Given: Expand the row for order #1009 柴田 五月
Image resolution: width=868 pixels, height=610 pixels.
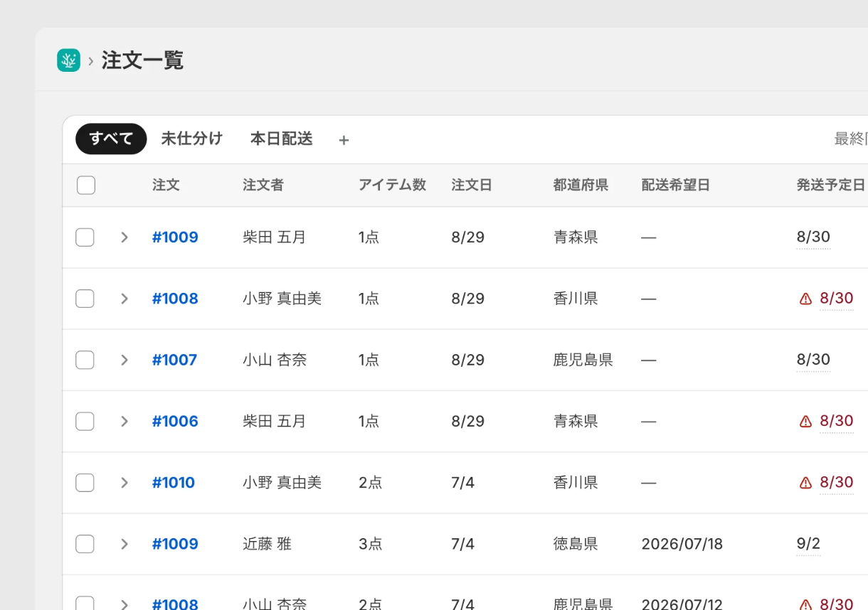Looking at the screenshot, I should [125, 237].
